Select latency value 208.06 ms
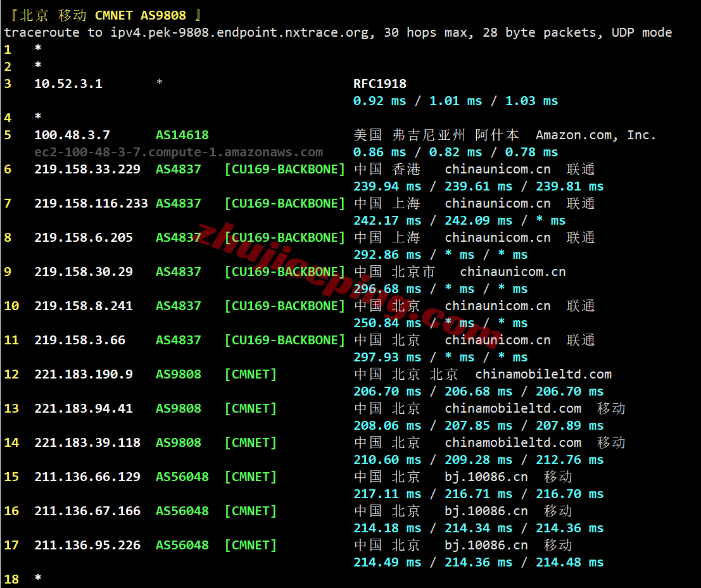This screenshot has height=588, width=701. [x=388, y=425]
